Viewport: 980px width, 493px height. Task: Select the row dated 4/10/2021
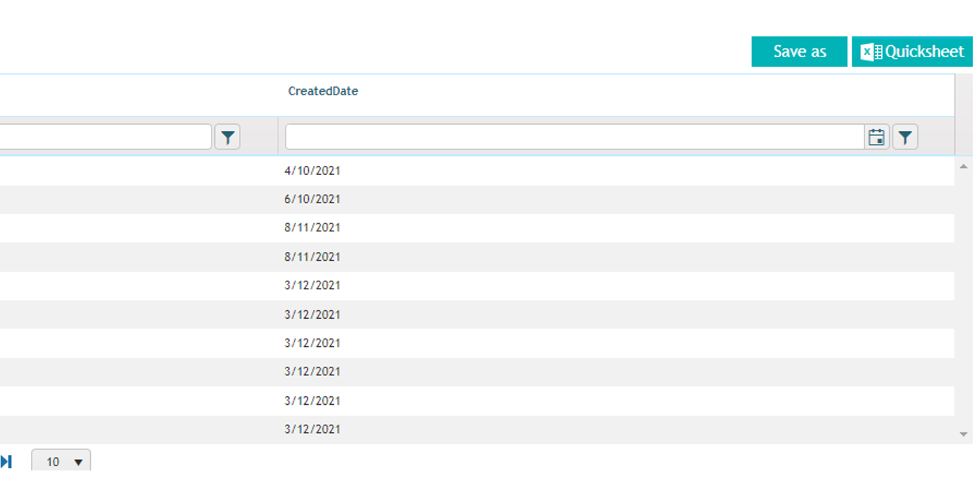477,171
